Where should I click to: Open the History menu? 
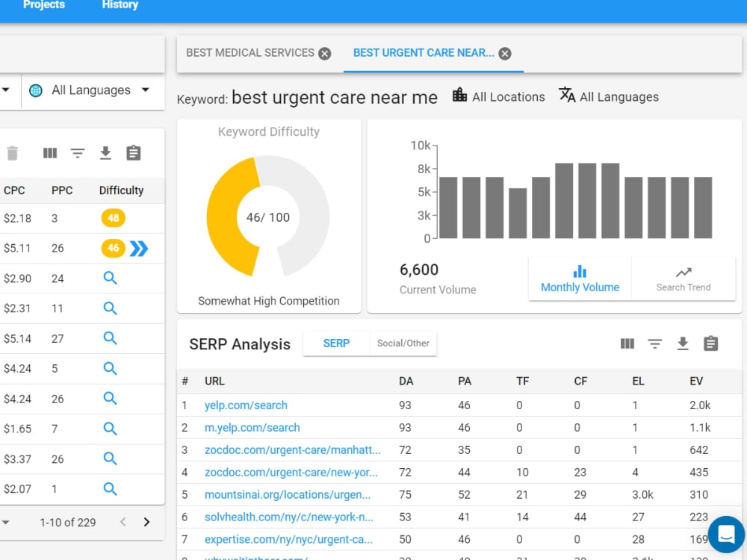(120, 4)
